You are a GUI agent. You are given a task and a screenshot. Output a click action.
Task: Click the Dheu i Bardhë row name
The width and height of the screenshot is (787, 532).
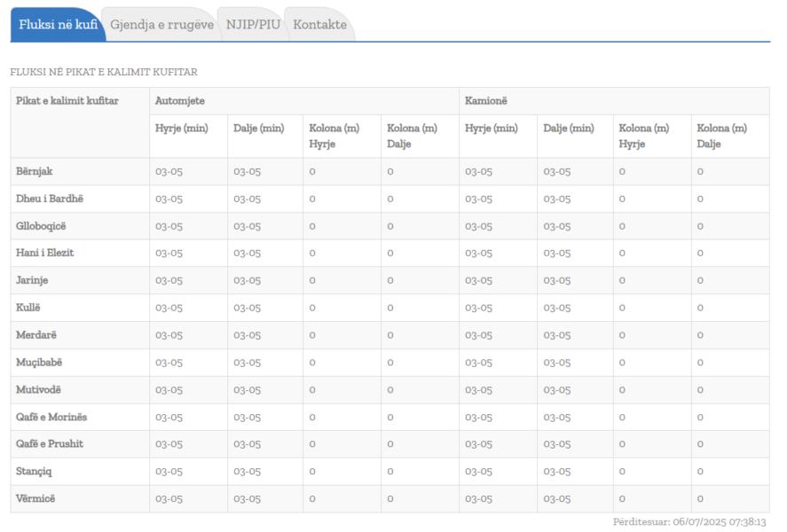point(50,199)
